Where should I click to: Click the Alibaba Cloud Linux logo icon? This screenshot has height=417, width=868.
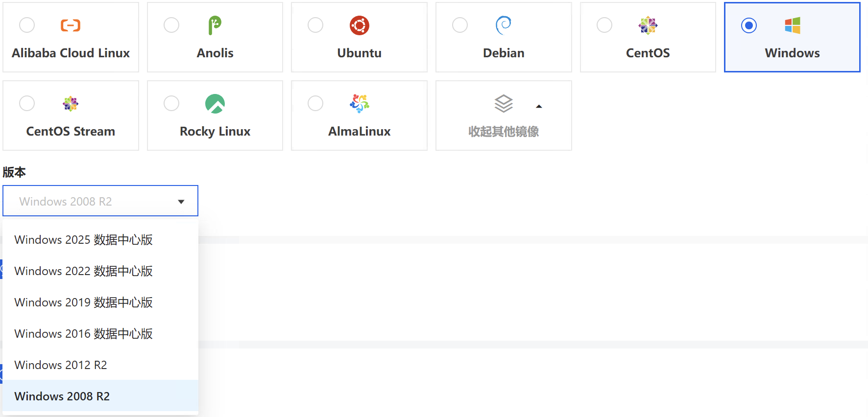tap(71, 25)
